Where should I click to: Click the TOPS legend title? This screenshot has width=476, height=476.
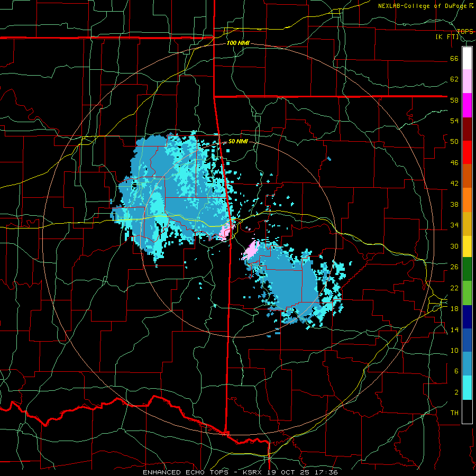point(465,31)
